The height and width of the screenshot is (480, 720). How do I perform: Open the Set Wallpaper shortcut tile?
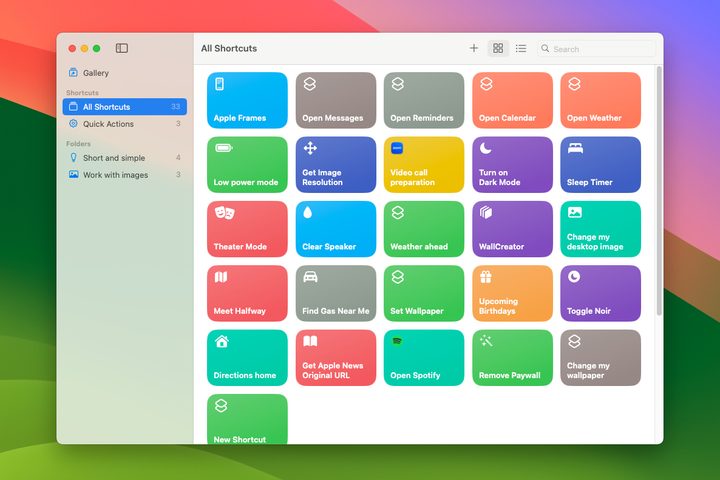pos(424,293)
